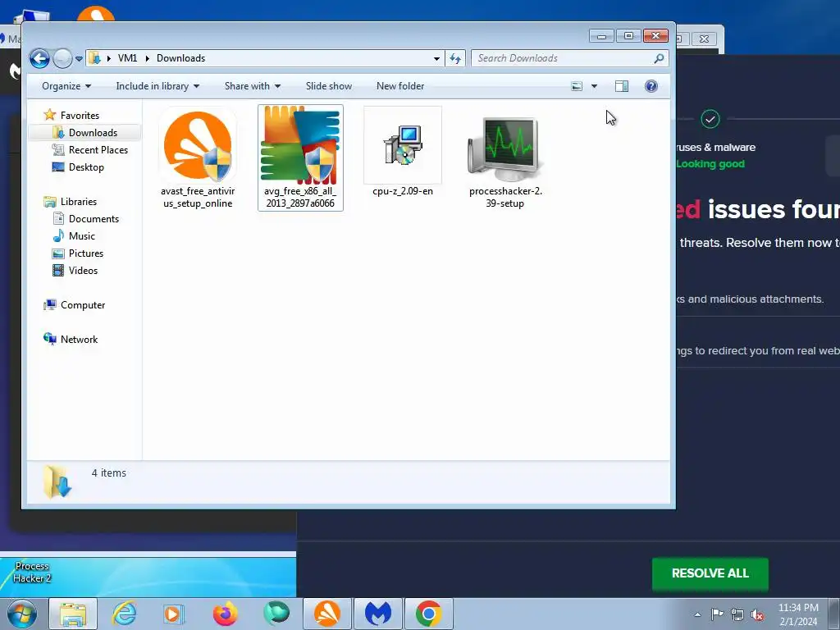Select the avg_free_x86_all_2013 installer icon

pos(300,146)
